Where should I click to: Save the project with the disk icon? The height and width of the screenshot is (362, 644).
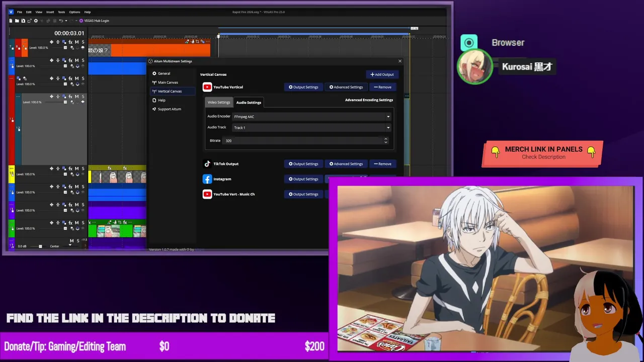tap(23, 21)
